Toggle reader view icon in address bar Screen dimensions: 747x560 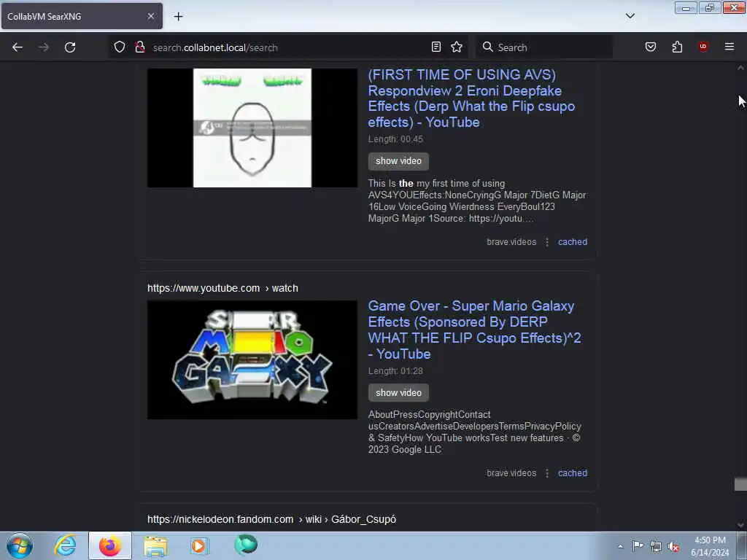tap(436, 47)
